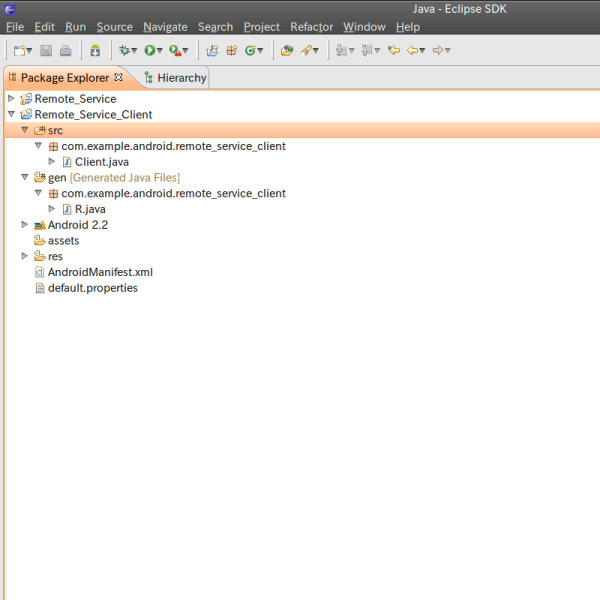Open the Project menu
Screen dimensions: 600x600
coord(262,27)
